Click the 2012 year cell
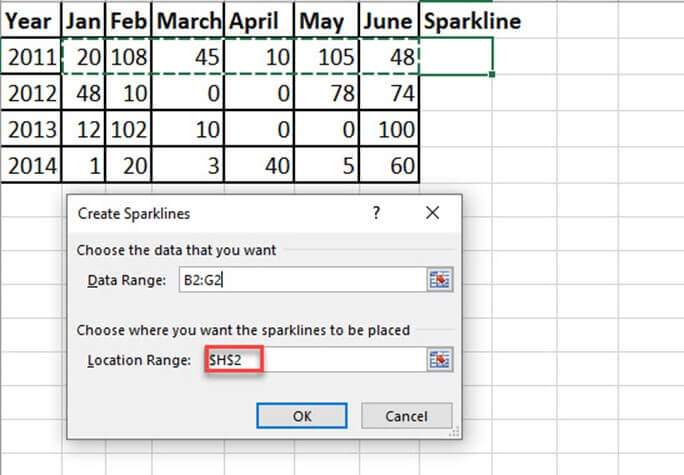 [30, 94]
